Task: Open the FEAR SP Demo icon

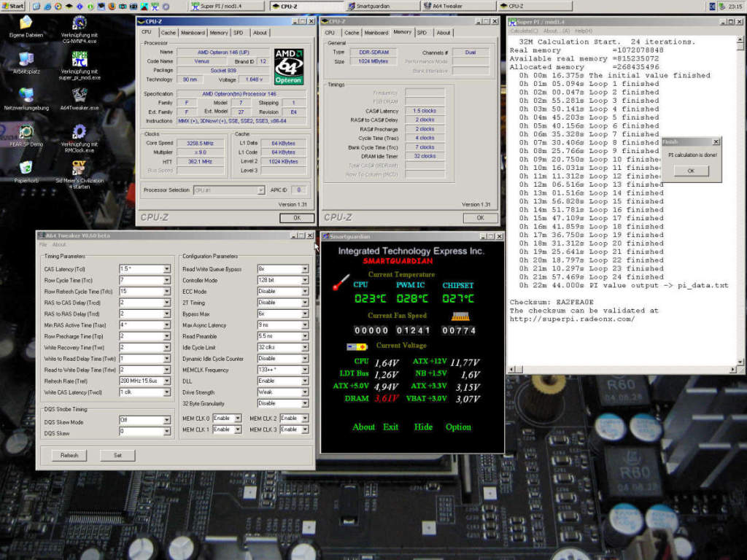Action: tap(26, 135)
